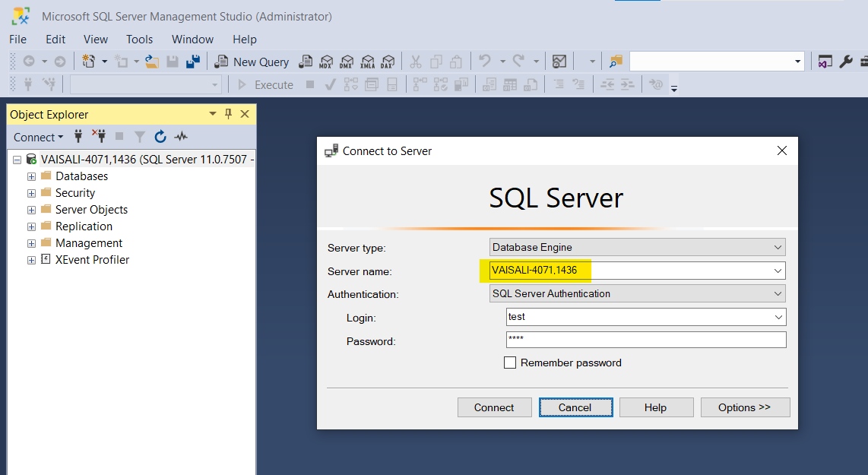This screenshot has width=868, height=475.
Task: Click the Disconnect plug icon with red X
Action: 99,137
